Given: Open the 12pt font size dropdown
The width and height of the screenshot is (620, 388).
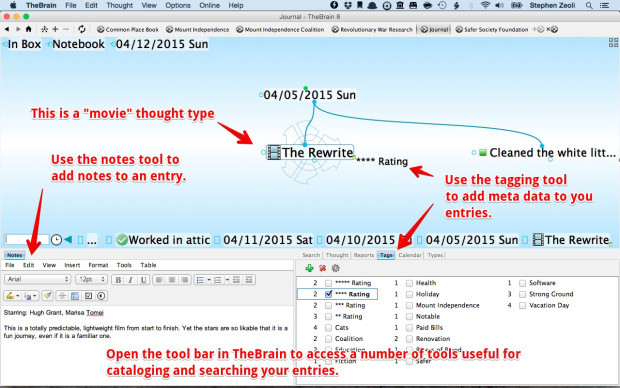Looking at the screenshot, I should (91, 279).
